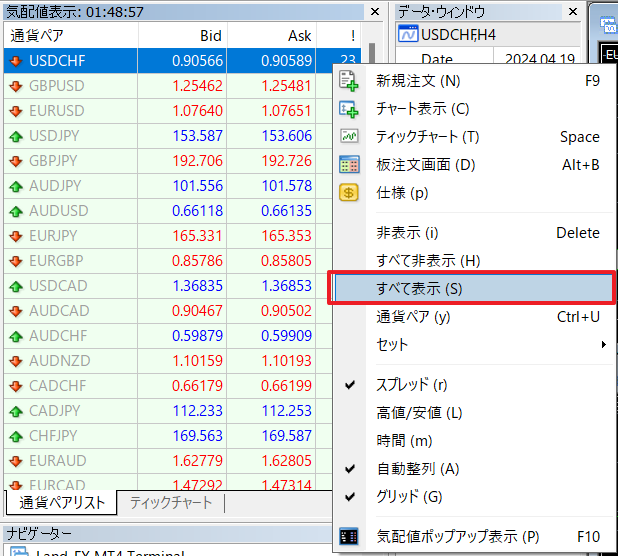Click the popup prices (気配値ポップアップ表示) icon
This screenshot has width=618, height=556.
[x=349, y=536]
